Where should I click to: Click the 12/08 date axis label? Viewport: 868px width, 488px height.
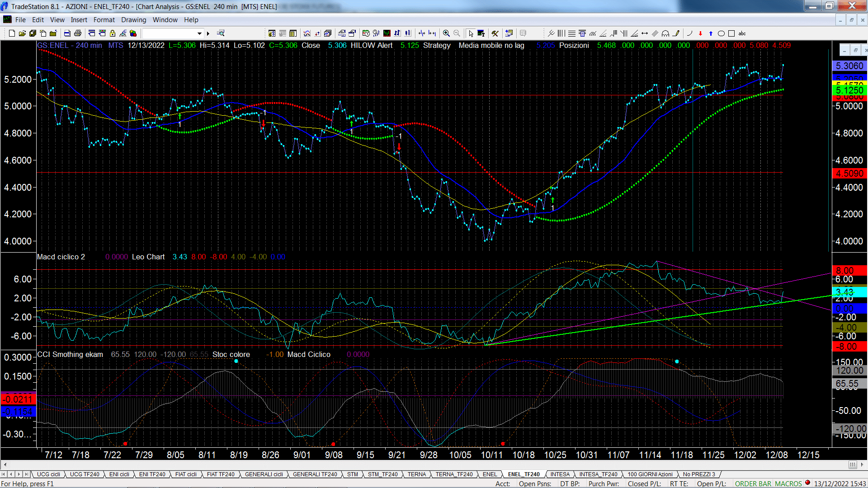click(777, 455)
